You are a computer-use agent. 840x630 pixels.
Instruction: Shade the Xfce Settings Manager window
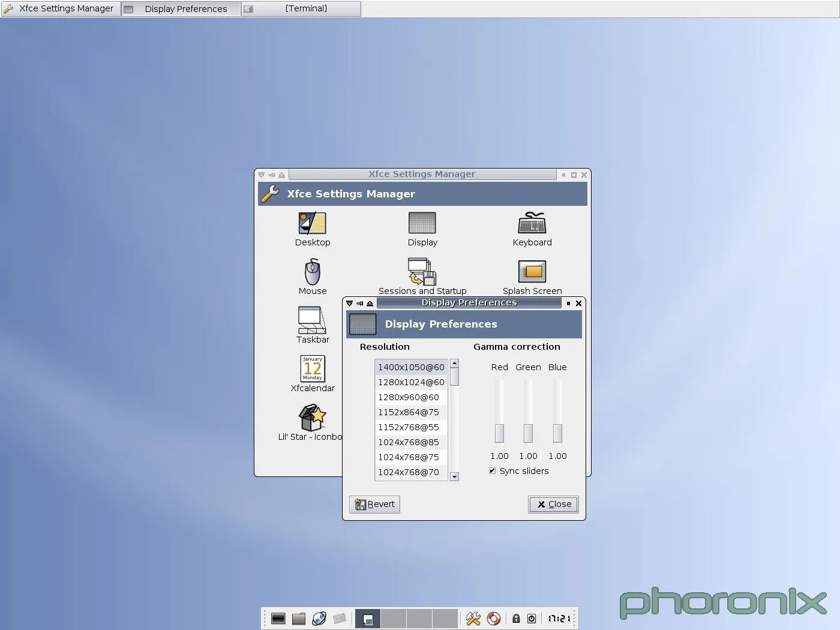(x=282, y=175)
